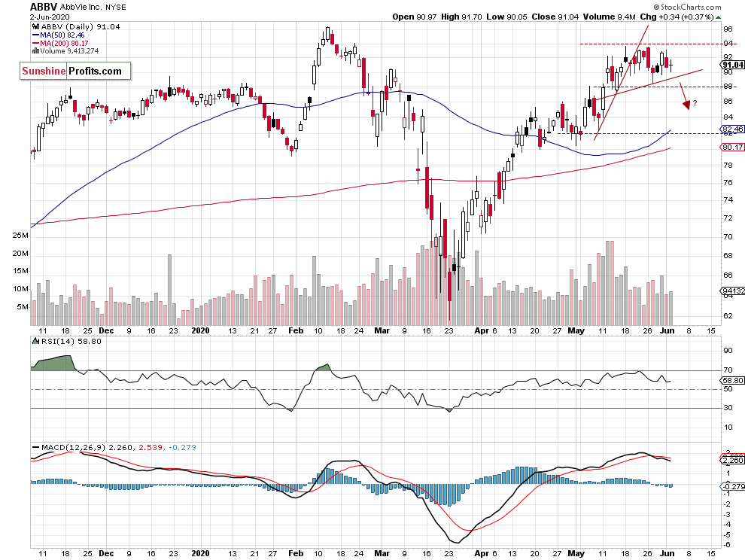Click the blue -0.279 MACD histogram value in the legend

click(182, 447)
